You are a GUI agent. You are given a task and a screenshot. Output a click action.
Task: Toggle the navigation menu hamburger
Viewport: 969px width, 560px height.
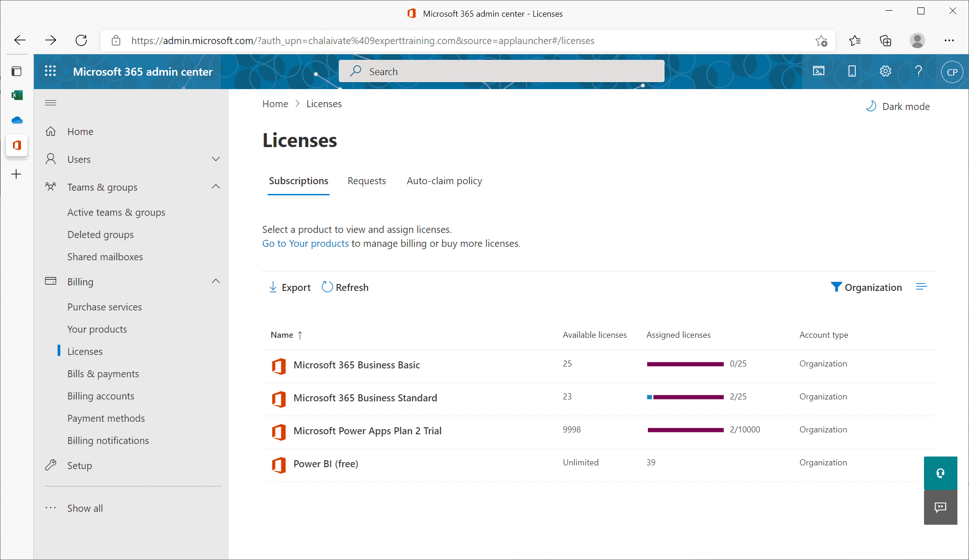click(x=51, y=103)
